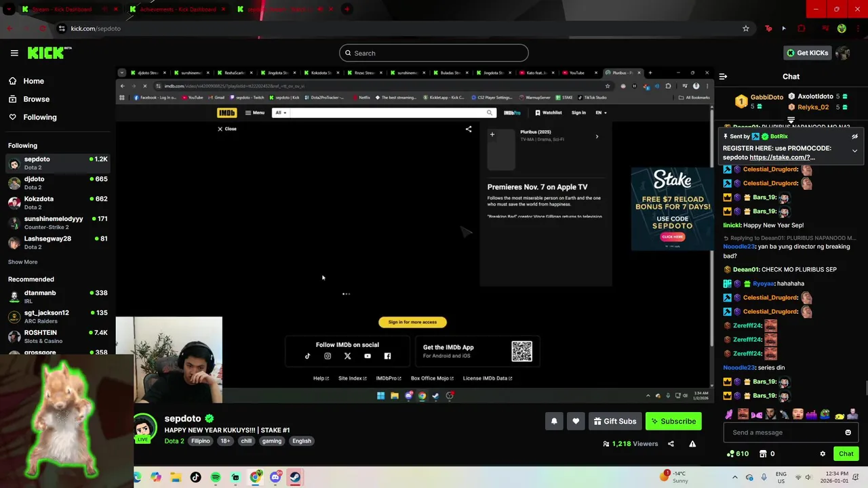Image resolution: width=868 pixels, height=488 pixels.
Task: Open the emoji picker in chat box
Action: 848,432
